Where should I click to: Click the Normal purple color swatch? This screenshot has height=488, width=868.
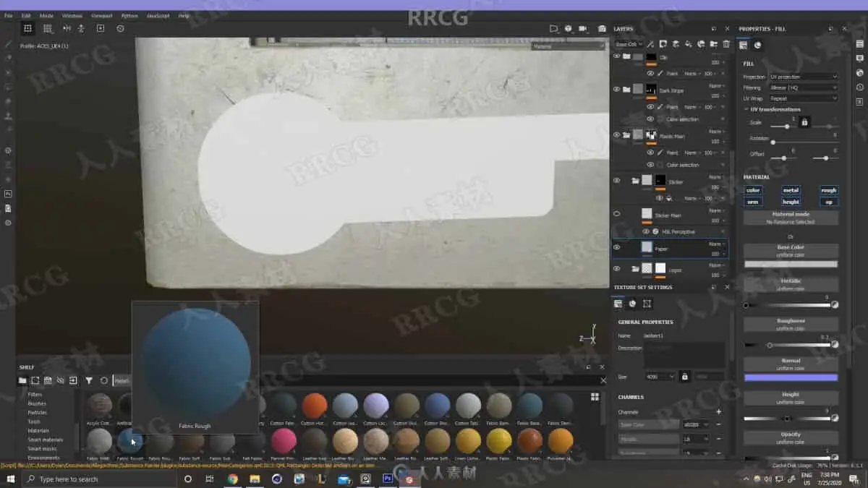pyautogui.click(x=791, y=377)
